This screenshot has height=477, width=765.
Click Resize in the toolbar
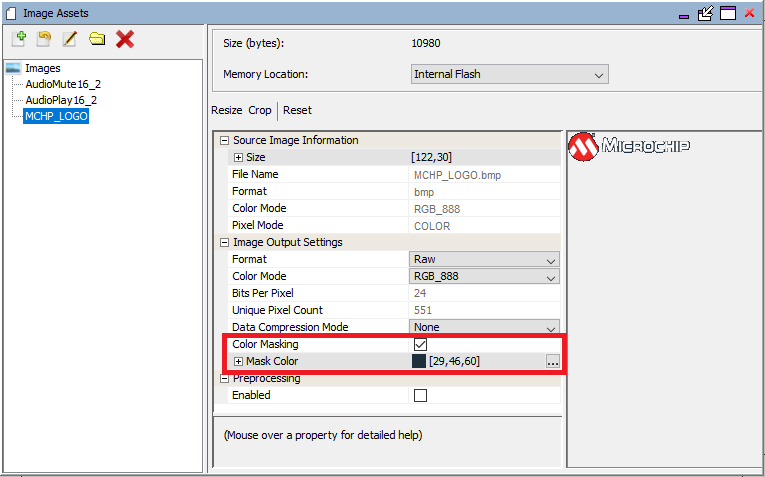click(226, 110)
